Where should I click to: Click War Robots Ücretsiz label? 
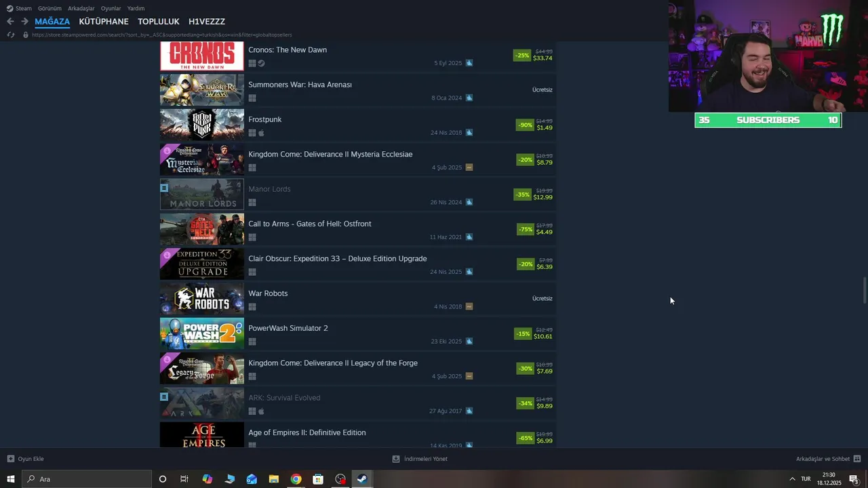(x=542, y=298)
